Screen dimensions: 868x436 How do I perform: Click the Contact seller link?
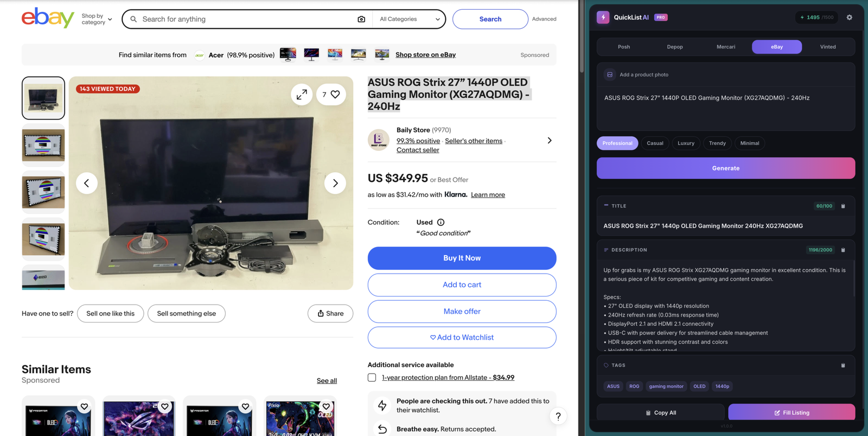418,150
